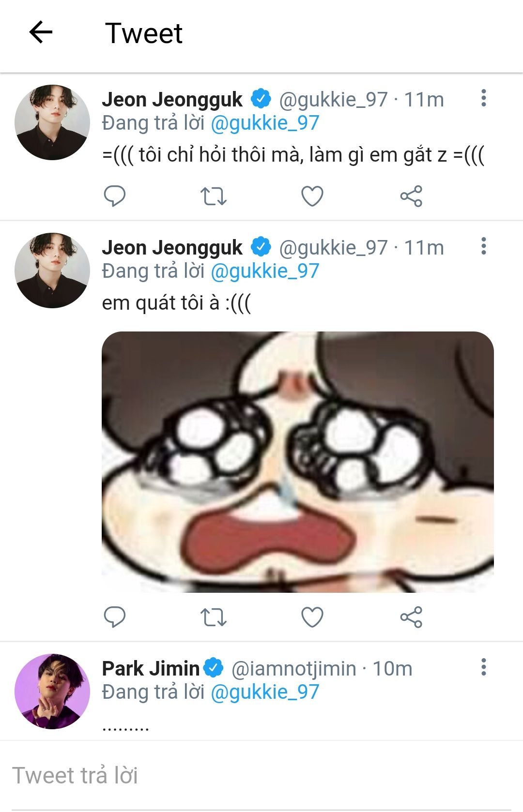
Task: Like the tweet about 'làm gì em gắt z'
Action: (x=312, y=196)
